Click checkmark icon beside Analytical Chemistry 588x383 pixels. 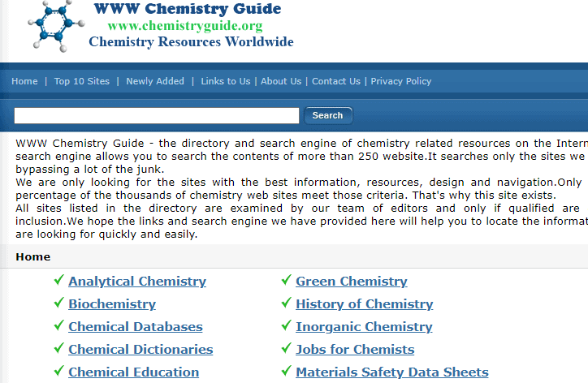pos(58,280)
